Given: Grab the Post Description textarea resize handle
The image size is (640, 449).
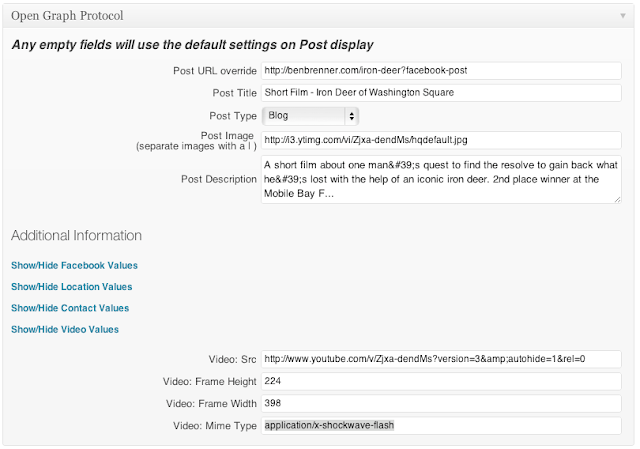Looking at the screenshot, I should click(618, 200).
